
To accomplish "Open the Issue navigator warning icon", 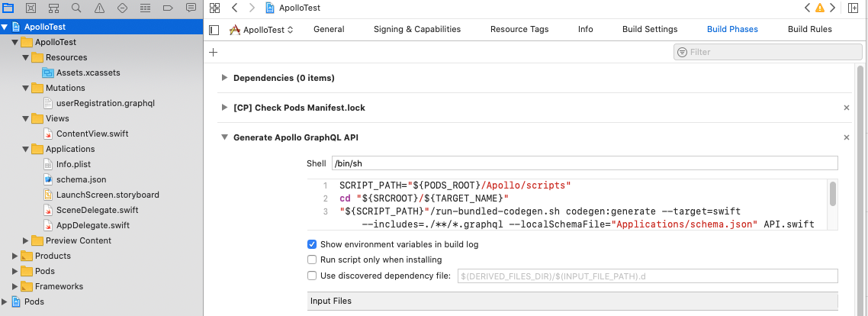I will (99, 8).
